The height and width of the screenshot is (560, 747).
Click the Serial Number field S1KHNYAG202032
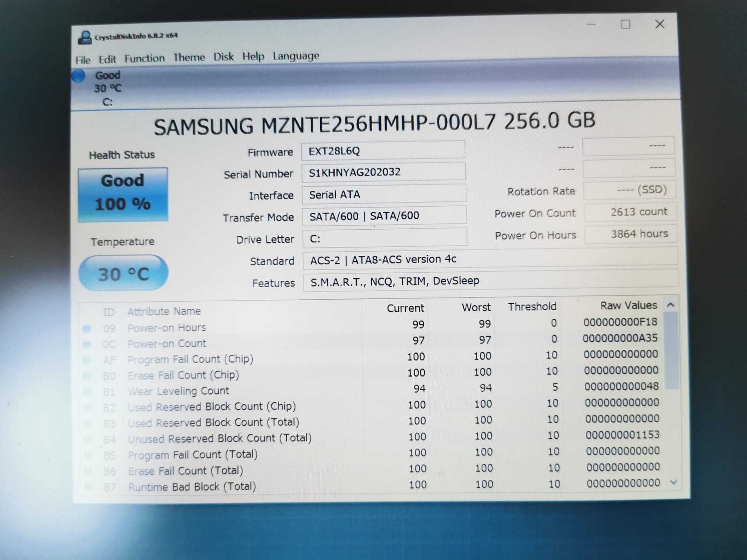point(383,172)
